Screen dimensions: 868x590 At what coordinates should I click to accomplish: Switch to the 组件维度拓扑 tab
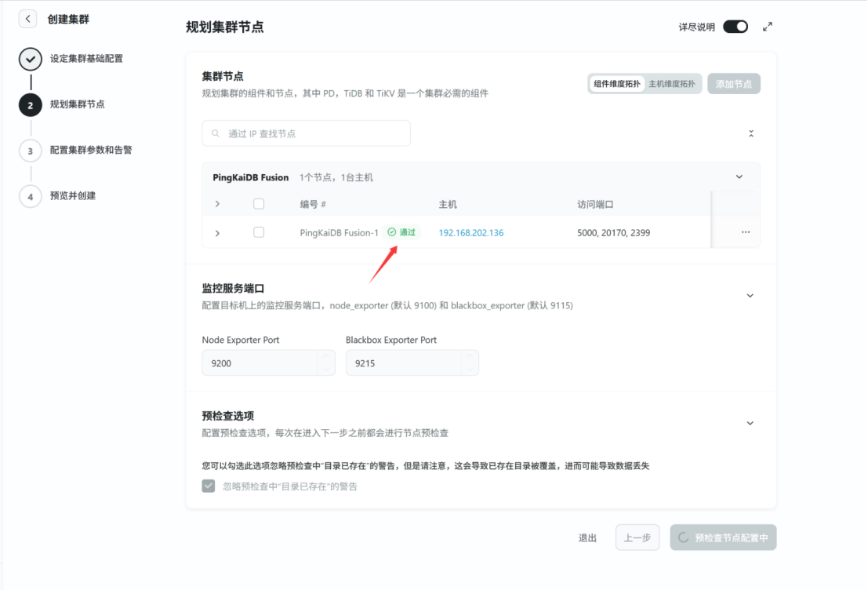616,84
